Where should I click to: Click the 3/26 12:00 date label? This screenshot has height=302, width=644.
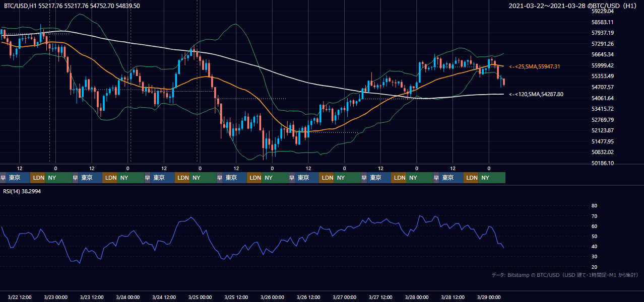click(308, 297)
